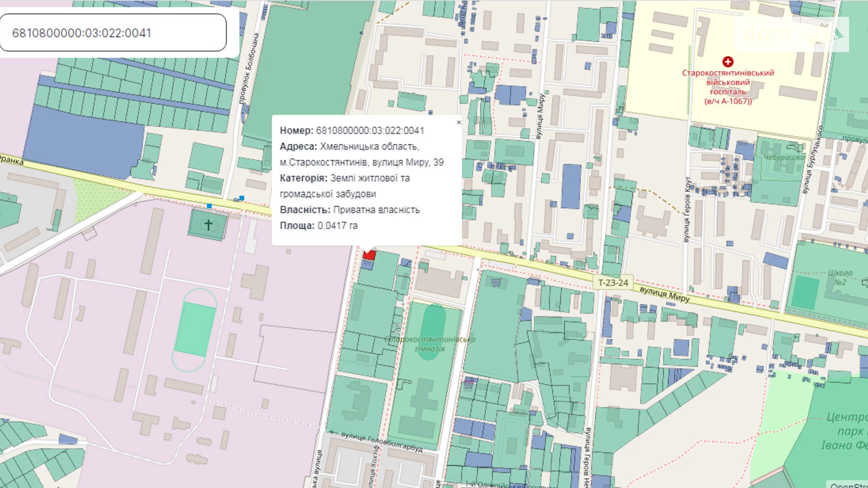Click the dom.ria watermark logo
The width and height of the screenshot is (868, 488).
(791, 34)
